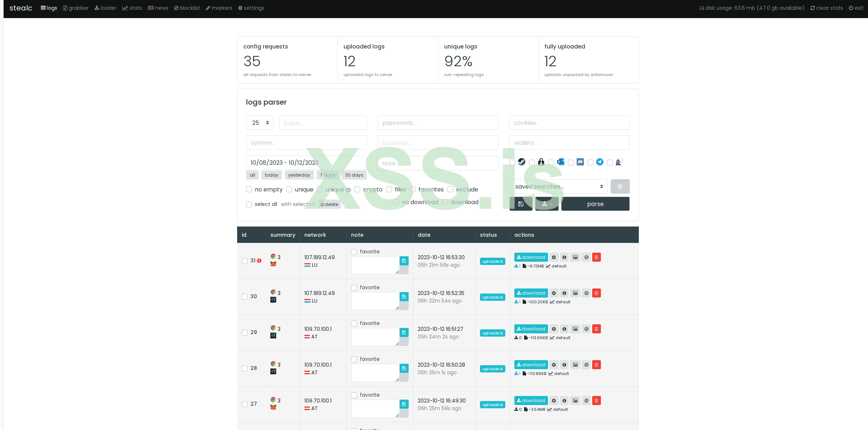Viewport: 868px width, 430px height.
Task: Click the block icon for log 27
Action: coord(586,401)
